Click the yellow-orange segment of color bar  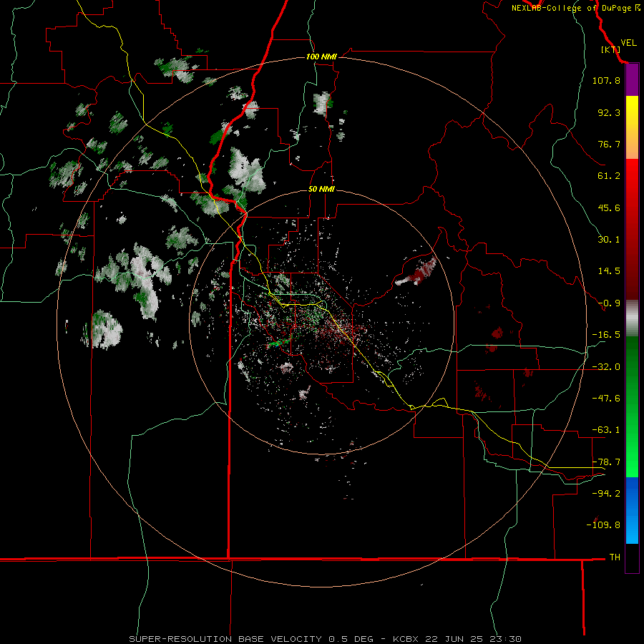click(632, 127)
